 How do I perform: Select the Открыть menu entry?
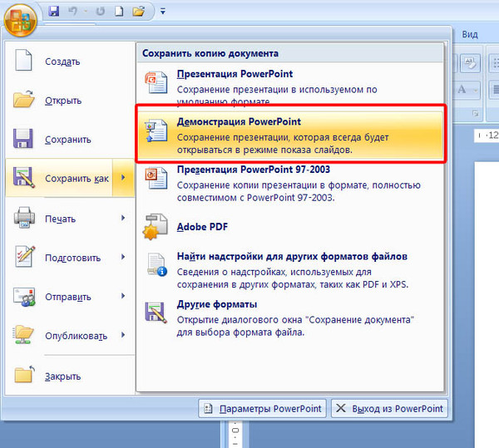point(70,101)
